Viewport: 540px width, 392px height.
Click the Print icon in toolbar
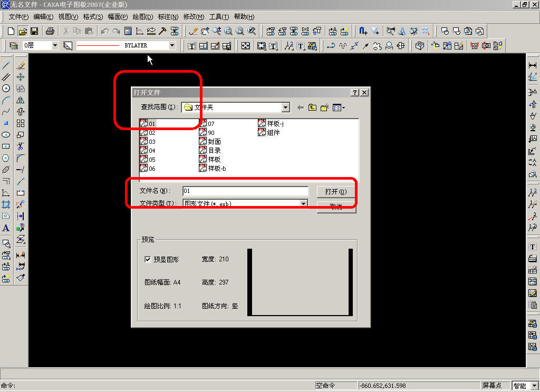tap(50, 31)
